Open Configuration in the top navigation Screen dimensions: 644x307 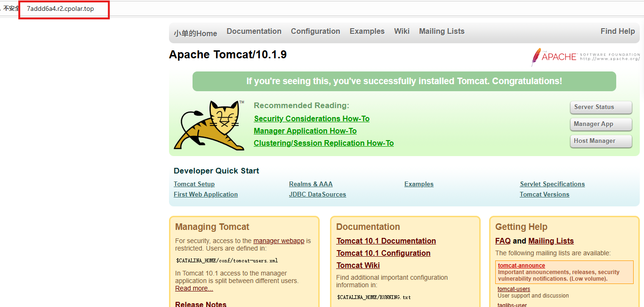click(x=315, y=31)
